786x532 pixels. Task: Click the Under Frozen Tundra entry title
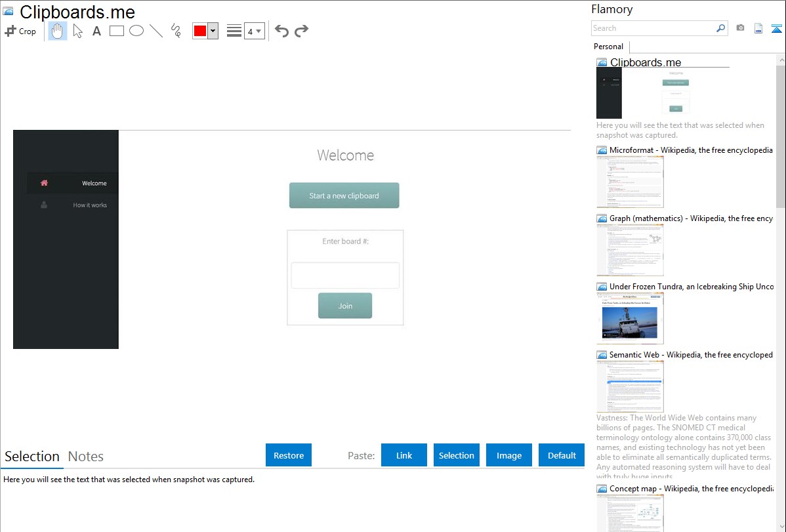coord(692,287)
